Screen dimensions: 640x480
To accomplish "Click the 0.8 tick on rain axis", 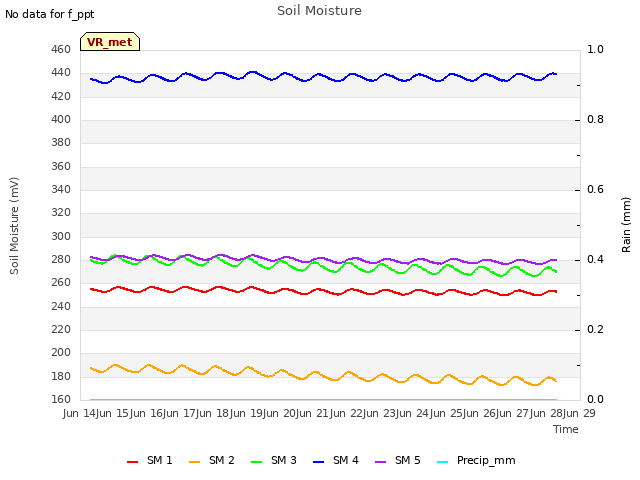I will [595, 120].
